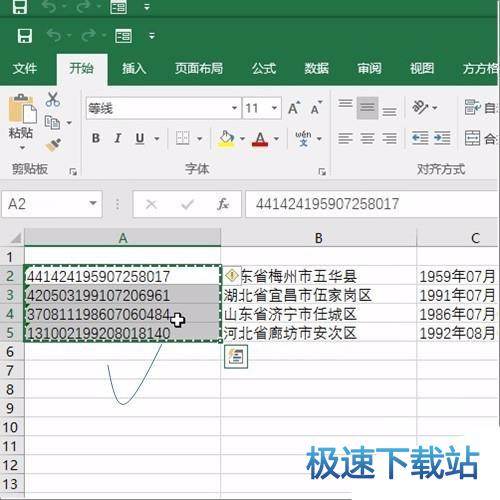Apply red font color A
Viewport: 500px width, 500px height.
pyautogui.click(x=260, y=138)
